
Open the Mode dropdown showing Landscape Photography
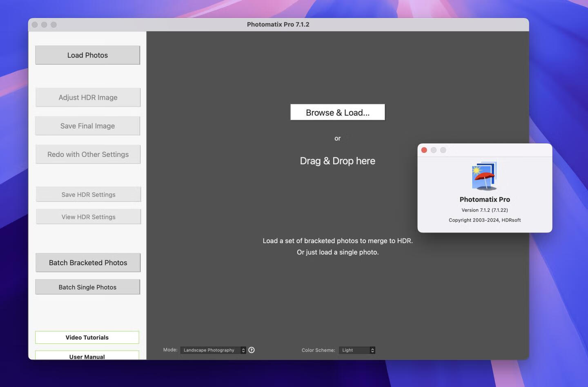pos(213,350)
